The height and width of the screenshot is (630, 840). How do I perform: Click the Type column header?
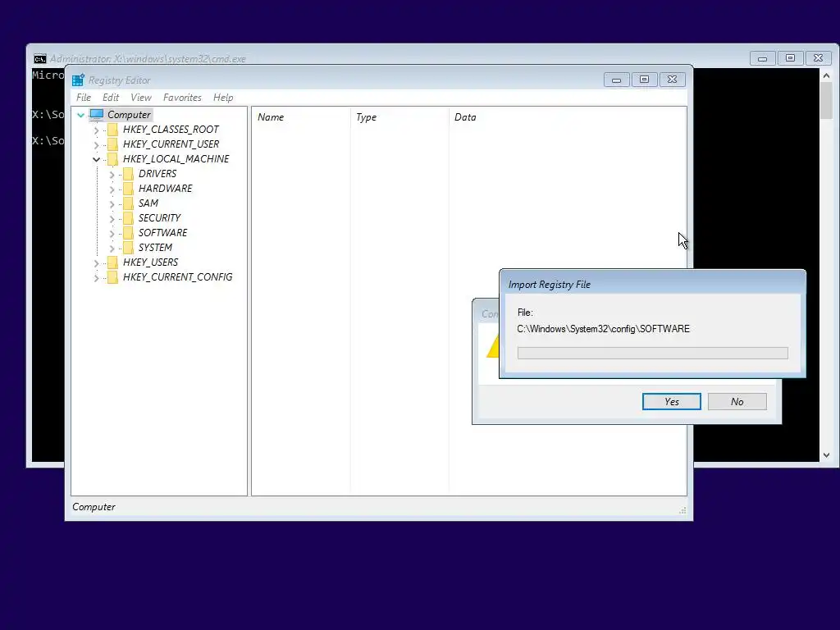point(399,117)
